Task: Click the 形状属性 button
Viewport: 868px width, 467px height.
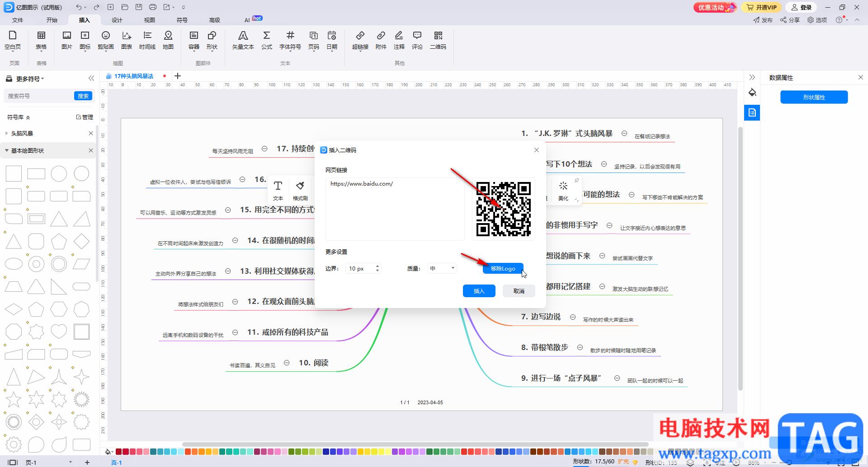Action: 814,97
